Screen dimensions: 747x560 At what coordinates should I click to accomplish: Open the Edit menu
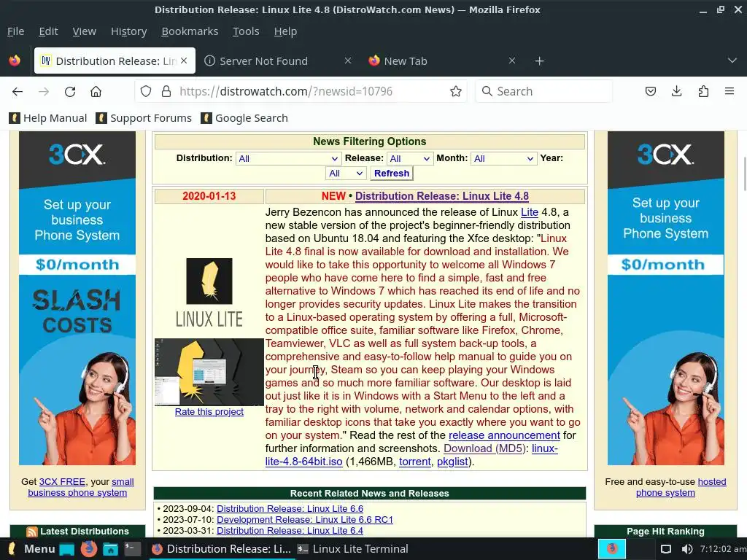49,31
